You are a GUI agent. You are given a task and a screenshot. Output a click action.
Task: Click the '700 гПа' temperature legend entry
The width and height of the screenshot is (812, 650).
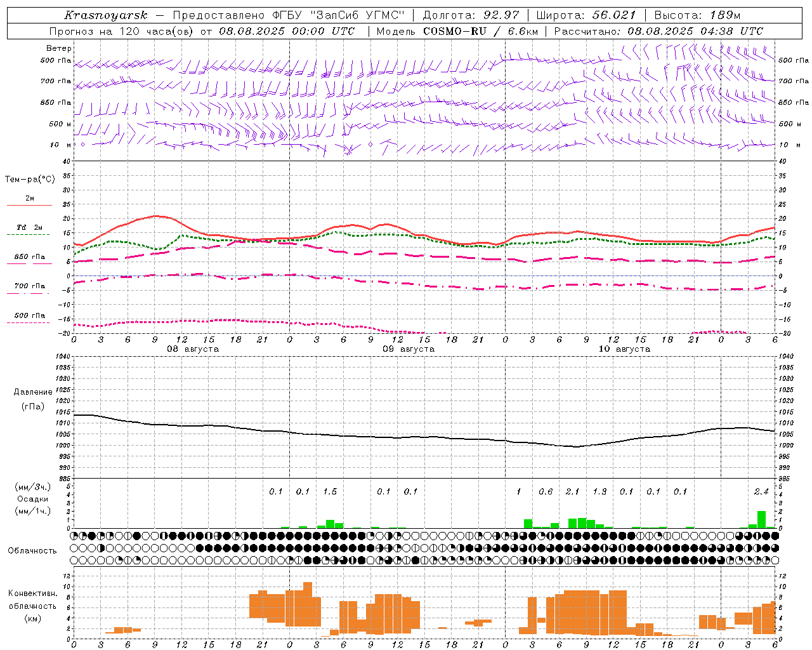pos(30,286)
